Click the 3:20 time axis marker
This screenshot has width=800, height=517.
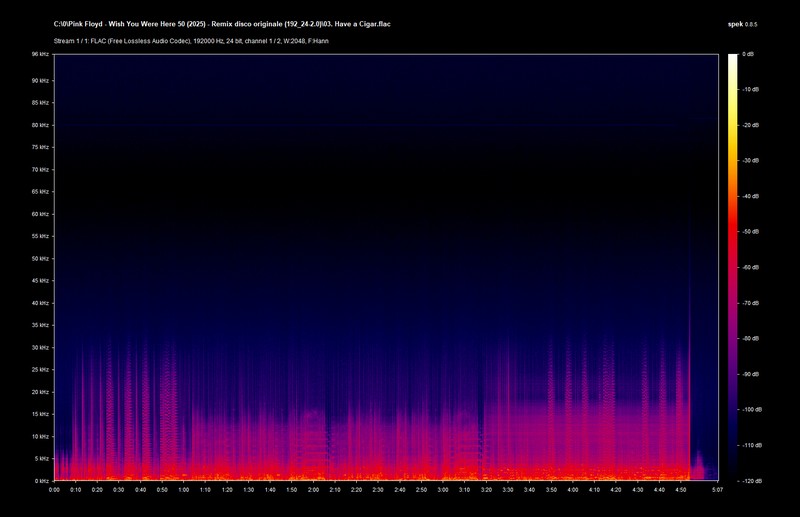tap(487, 490)
